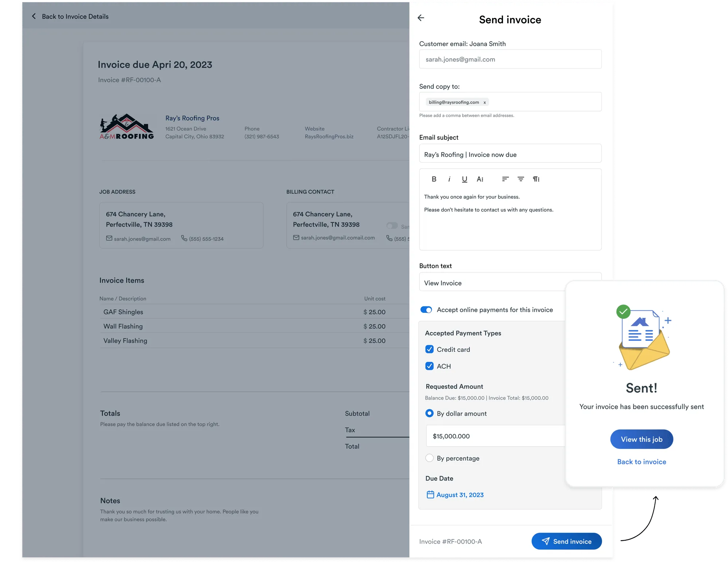Select the By dollar amount option
Image resolution: width=728 pixels, height=562 pixels.
(430, 413)
